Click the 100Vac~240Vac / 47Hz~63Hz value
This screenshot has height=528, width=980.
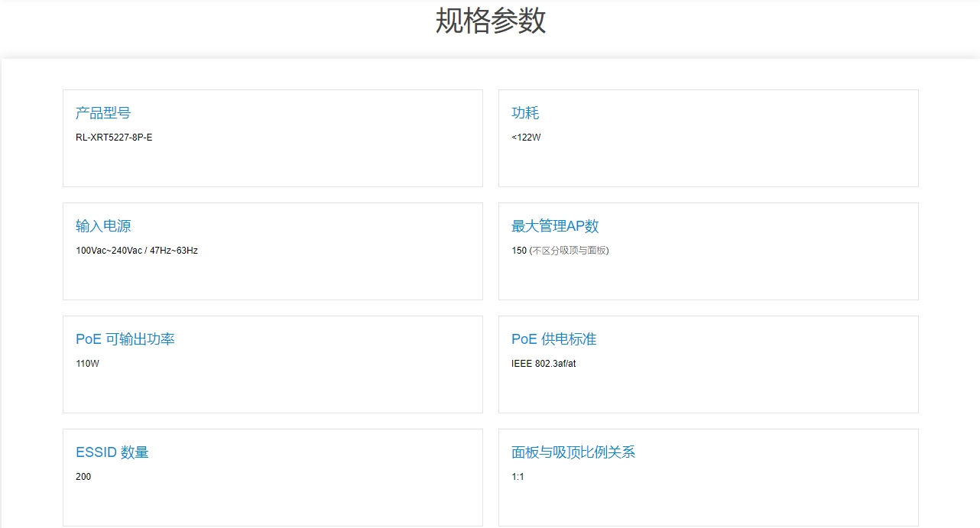(137, 251)
